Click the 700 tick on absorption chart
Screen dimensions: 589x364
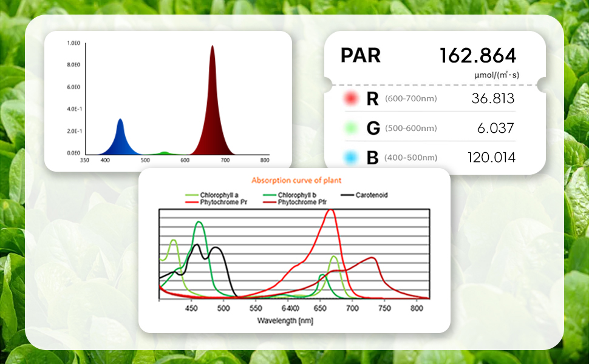(352, 308)
